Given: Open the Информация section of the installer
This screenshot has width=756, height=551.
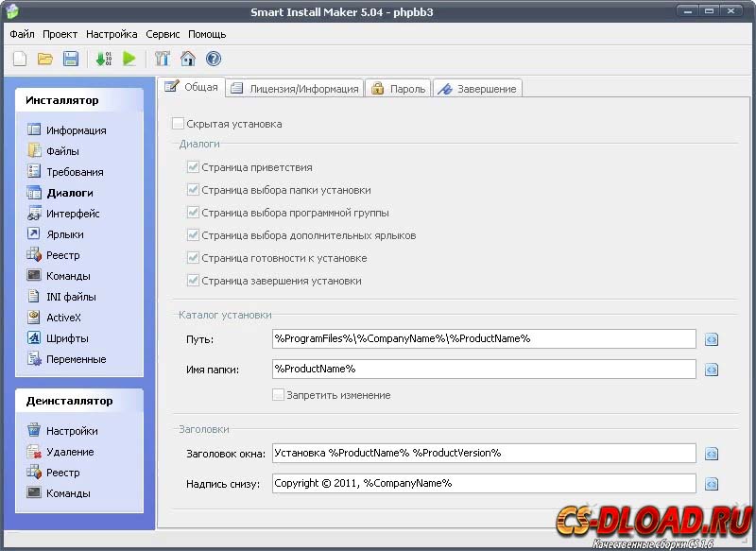Looking at the screenshot, I should coord(67,130).
